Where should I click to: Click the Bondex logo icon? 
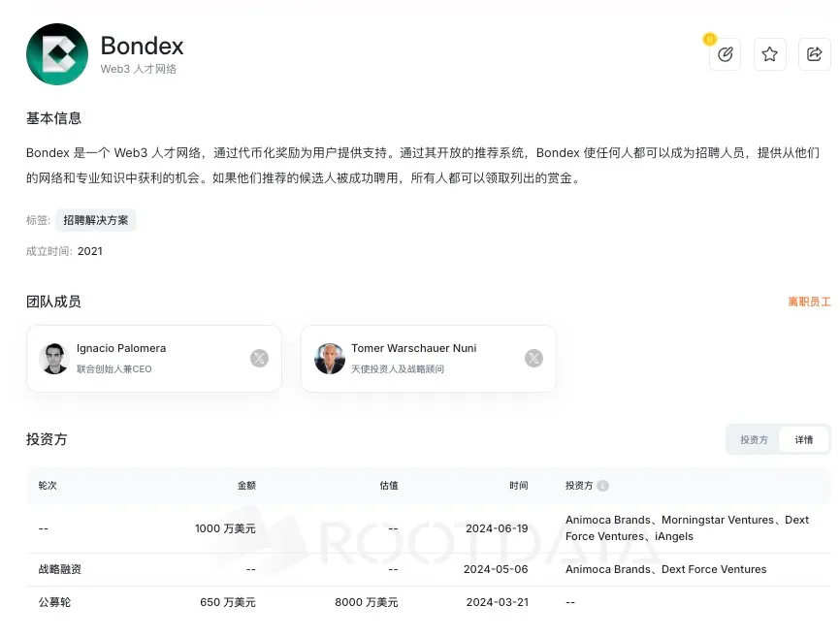57,54
